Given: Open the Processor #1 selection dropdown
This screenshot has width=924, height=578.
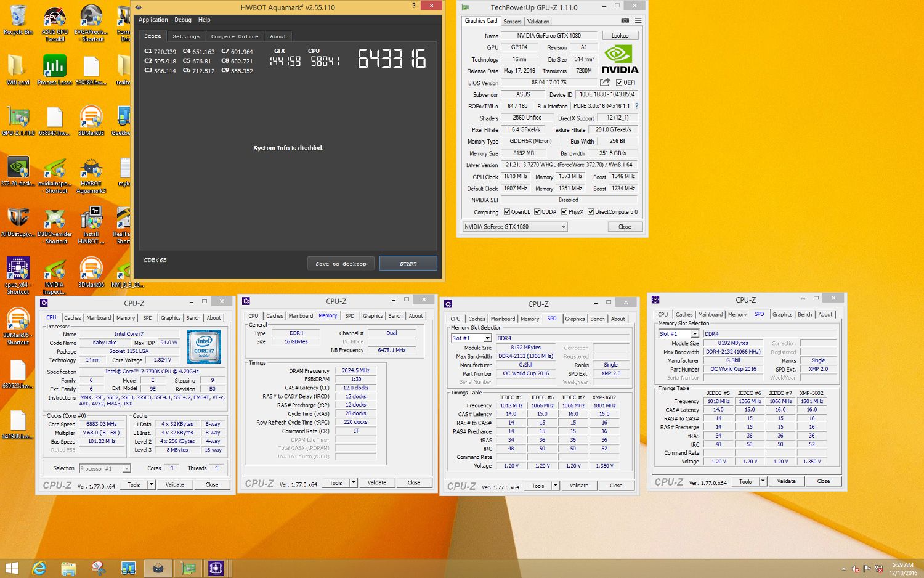Looking at the screenshot, I should pos(105,468).
